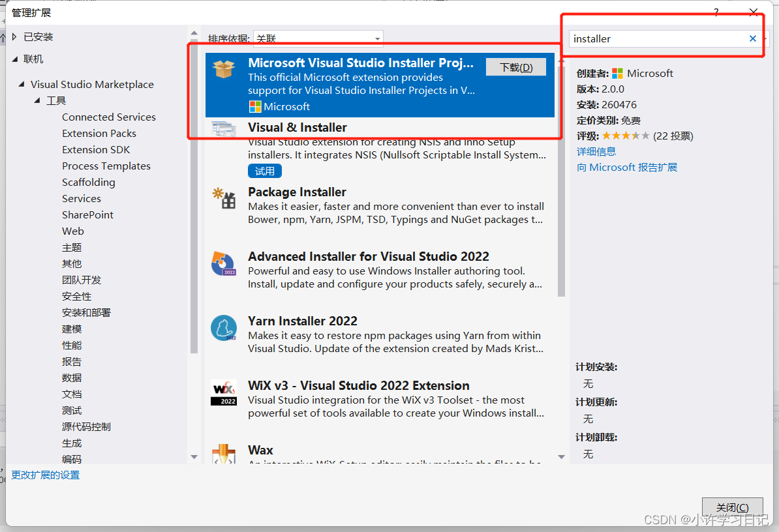Select 其他 category
The height and width of the screenshot is (532, 779).
click(72, 263)
